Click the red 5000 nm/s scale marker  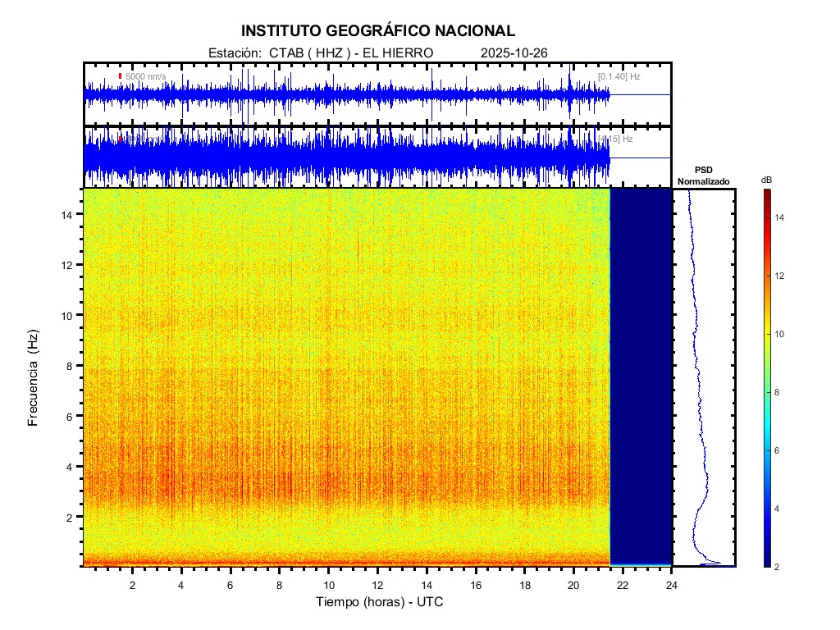pos(121,76)
